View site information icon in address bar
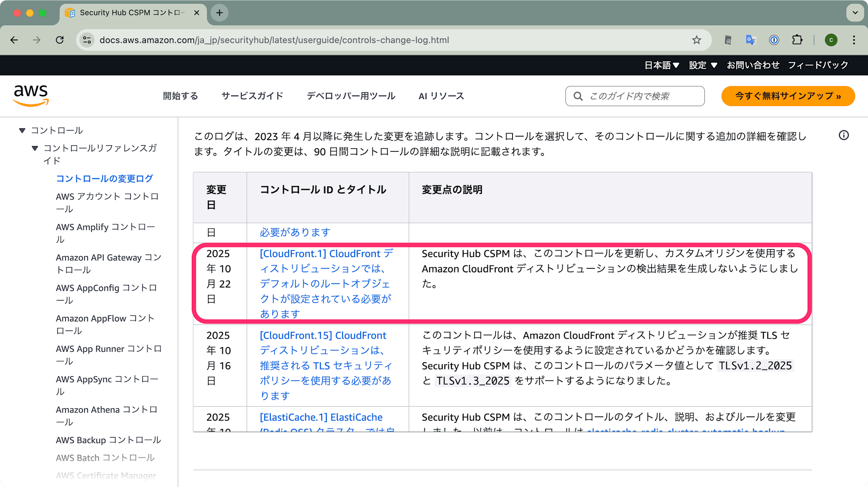 (87, 40)
